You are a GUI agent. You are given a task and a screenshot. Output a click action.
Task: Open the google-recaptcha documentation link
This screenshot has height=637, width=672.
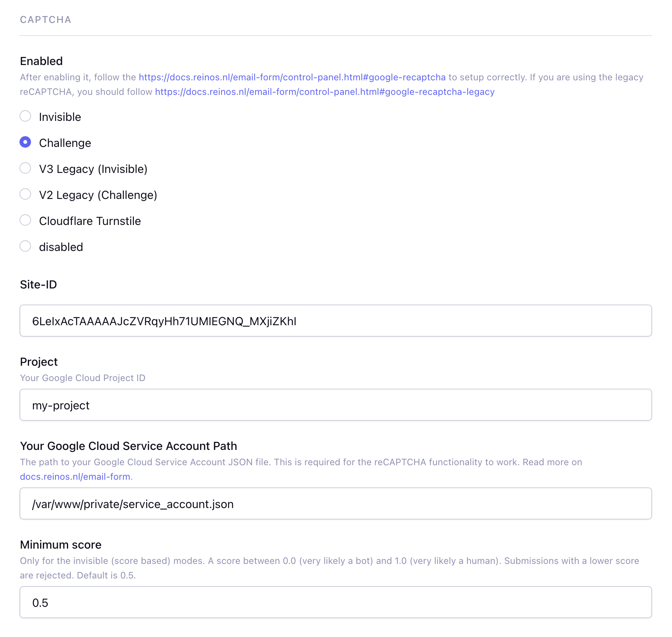pyautogui.click(x=292, y=77)
